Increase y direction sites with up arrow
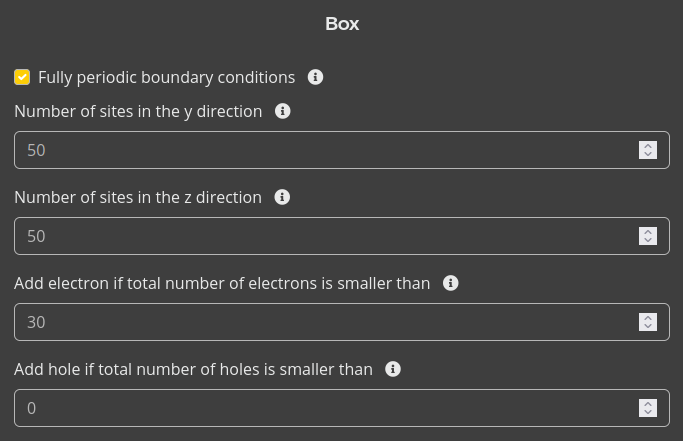Viewport: 683px width, 441px height. click(648, 146)
